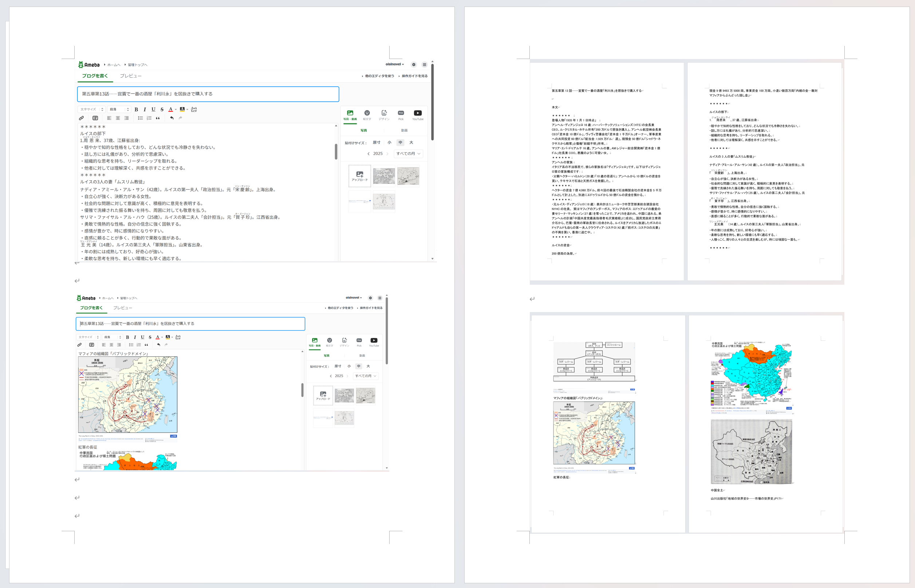Open the すべての月 dropdown in top editor
Screen dimensions: 915x588
point(408,154)
